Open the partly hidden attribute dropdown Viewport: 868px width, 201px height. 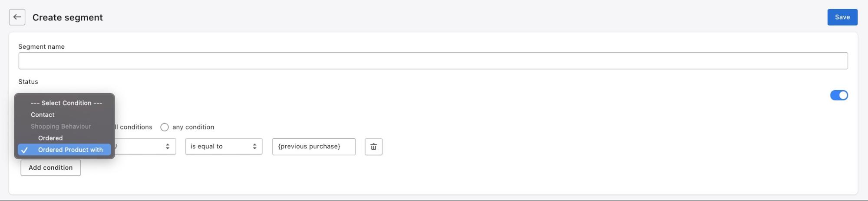[143, 147]
